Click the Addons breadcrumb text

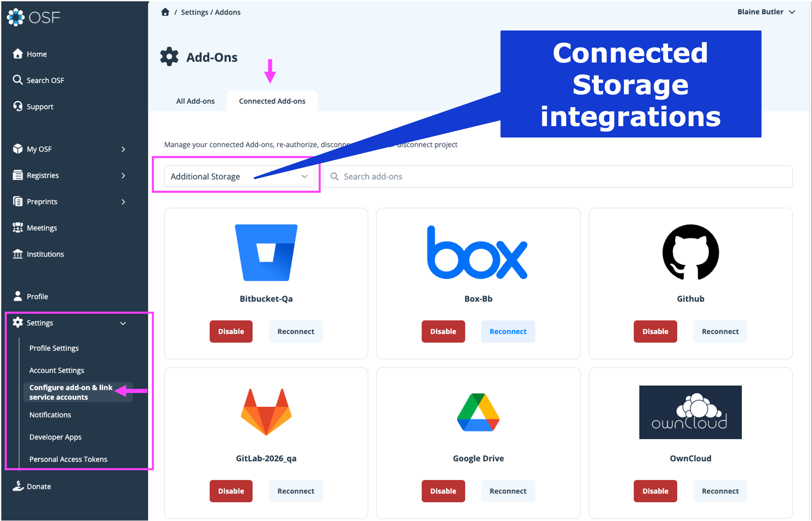[227, 12]
